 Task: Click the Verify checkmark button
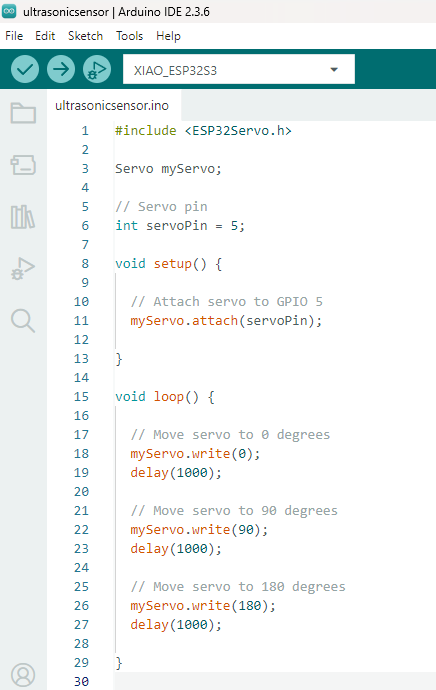(25, 69)
